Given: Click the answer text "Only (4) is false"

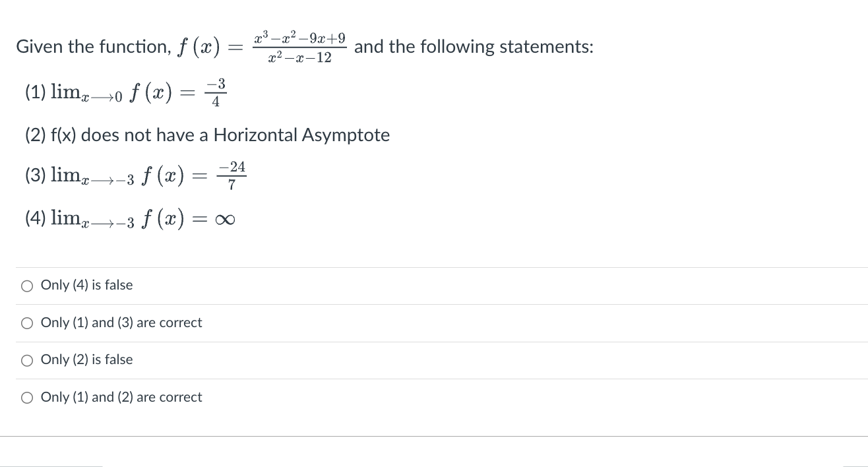Looking at the screenshot, I should [87, 285].
